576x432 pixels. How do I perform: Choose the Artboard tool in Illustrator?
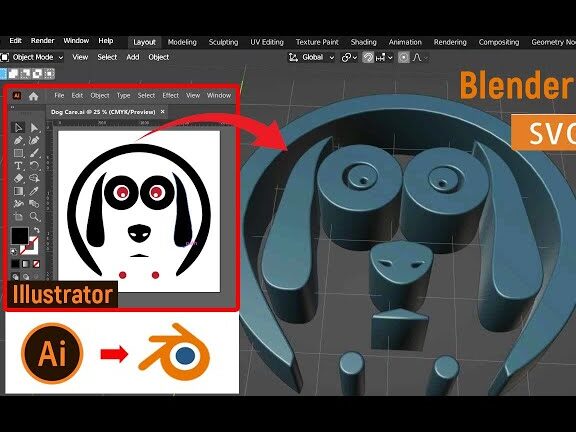click(18, 216)
